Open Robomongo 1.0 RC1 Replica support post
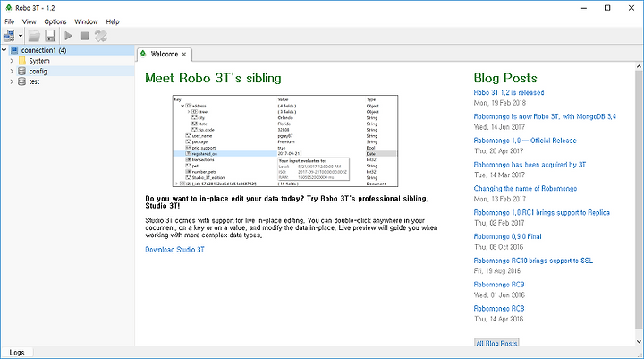Screen dimensions: 644x359 tap(542, 212)
